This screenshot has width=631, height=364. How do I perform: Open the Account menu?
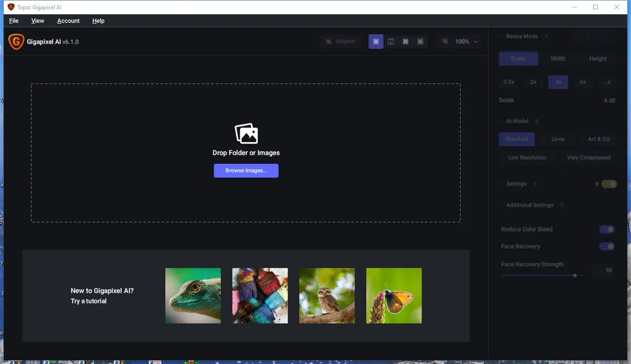pos(68,21)
